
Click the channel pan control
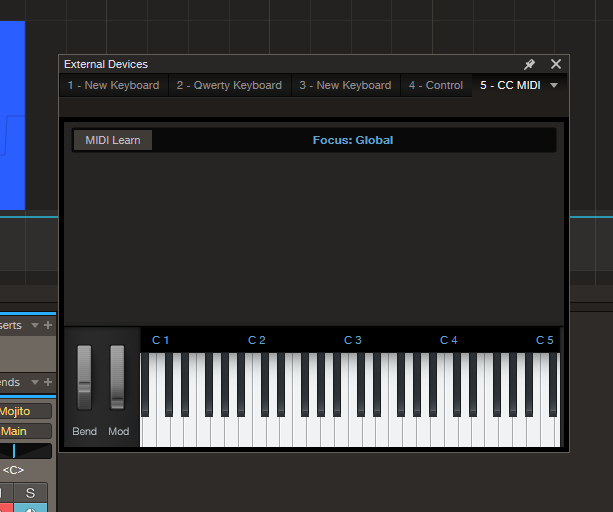point(26,451)
